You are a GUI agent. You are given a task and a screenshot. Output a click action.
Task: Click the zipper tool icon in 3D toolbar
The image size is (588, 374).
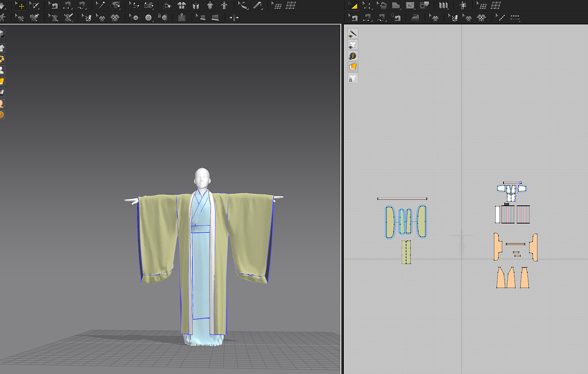pos(182,17)
